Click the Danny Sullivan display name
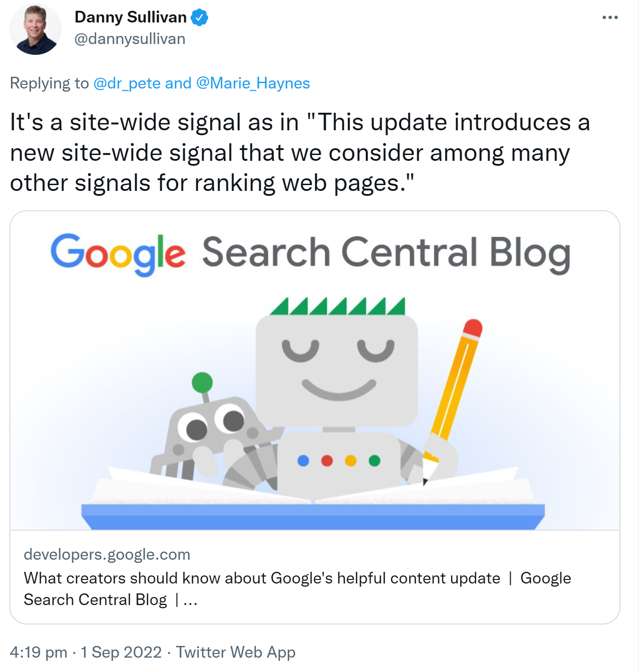 pos(130,16)
